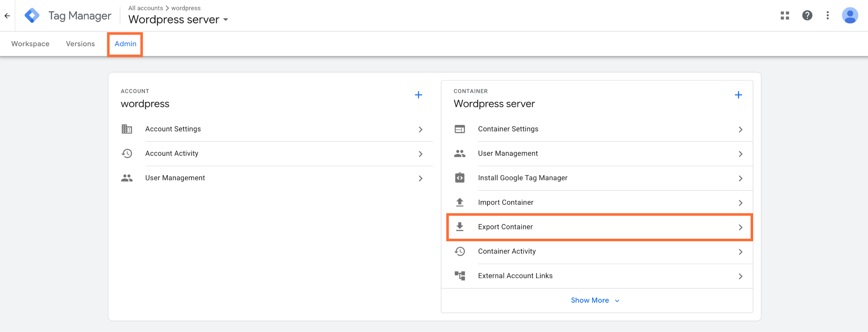Click the External Account Links tree icon

pyautogui.click(x=460, y=276)
